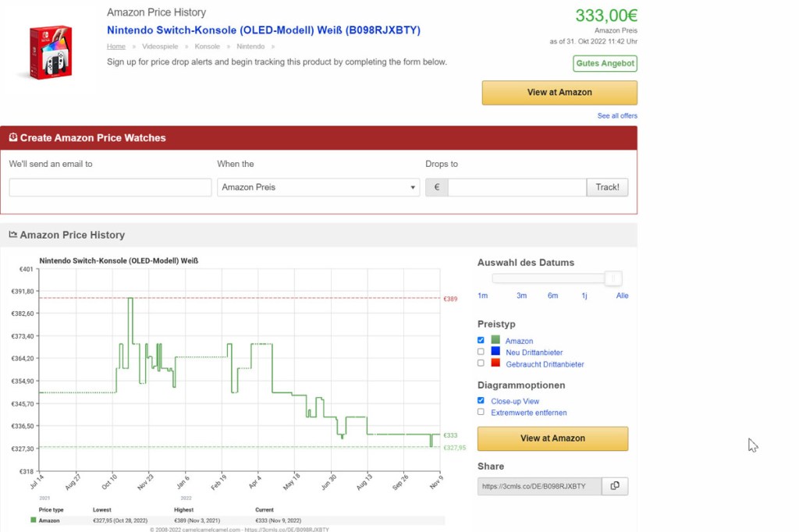The image size is (799, 532).
Task: Toggle the Close-up View checkbox
Action: click(481, 400)
